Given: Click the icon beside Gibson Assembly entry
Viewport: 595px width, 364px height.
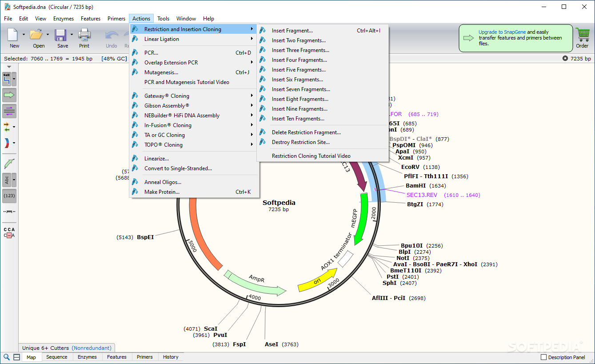Looking at the screenshot, I should point(135,105).
